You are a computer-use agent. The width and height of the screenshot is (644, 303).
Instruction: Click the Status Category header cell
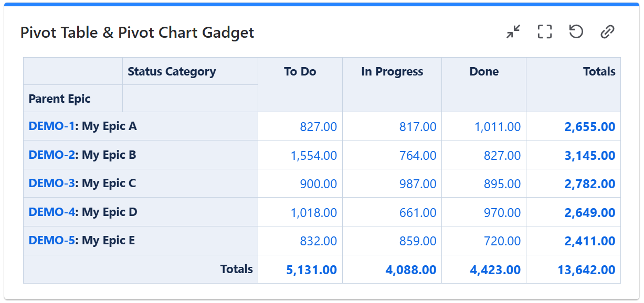coord(172,72)
